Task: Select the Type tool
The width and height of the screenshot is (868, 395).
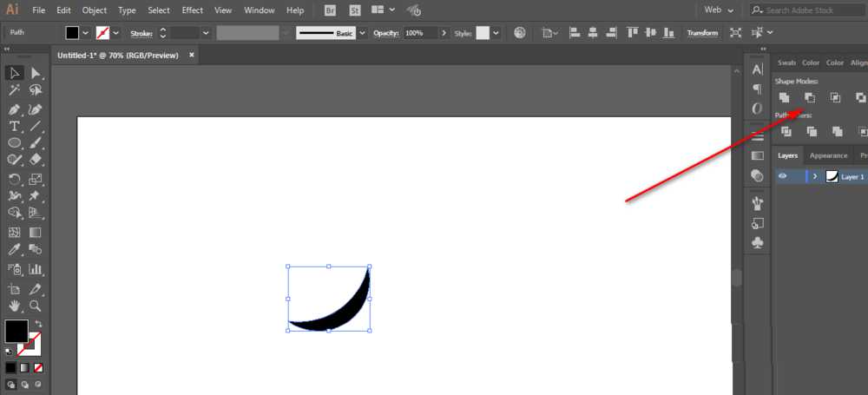Action: (15, 127)
